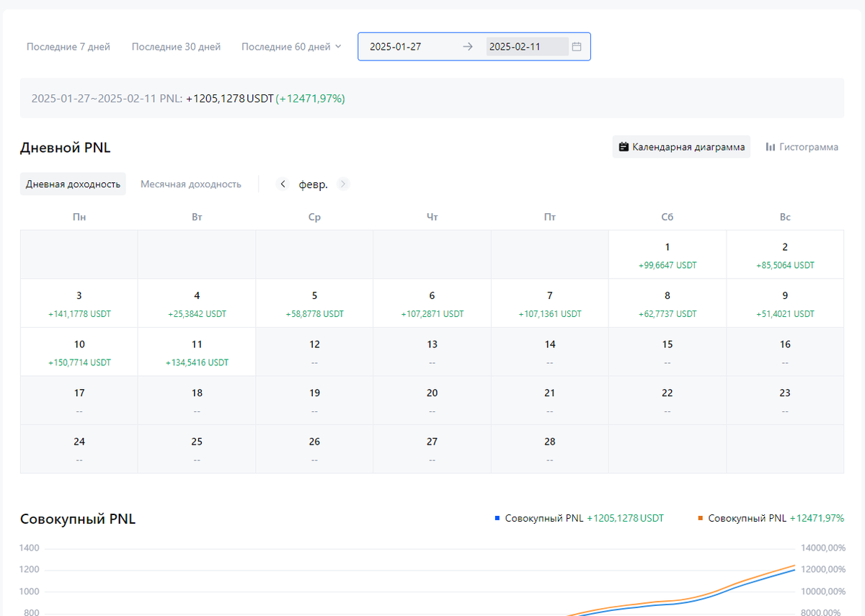Click the Пн weekday header
865x616 pixels.
[79, 217]
